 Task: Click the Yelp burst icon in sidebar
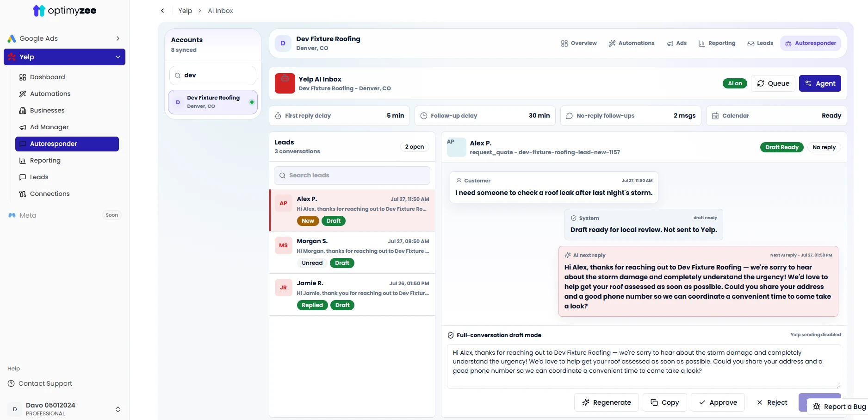point(12,57)
